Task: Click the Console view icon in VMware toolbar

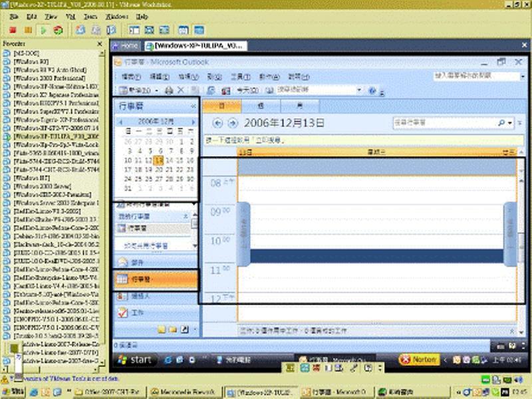Action: pos(199,30)
